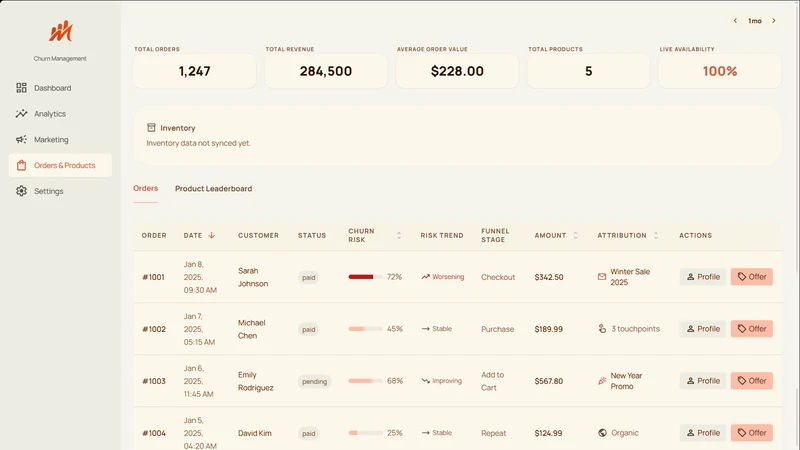800x450 pixels.
Task: Click the Average Order Value $228.00 card
Action: point(457,71)
